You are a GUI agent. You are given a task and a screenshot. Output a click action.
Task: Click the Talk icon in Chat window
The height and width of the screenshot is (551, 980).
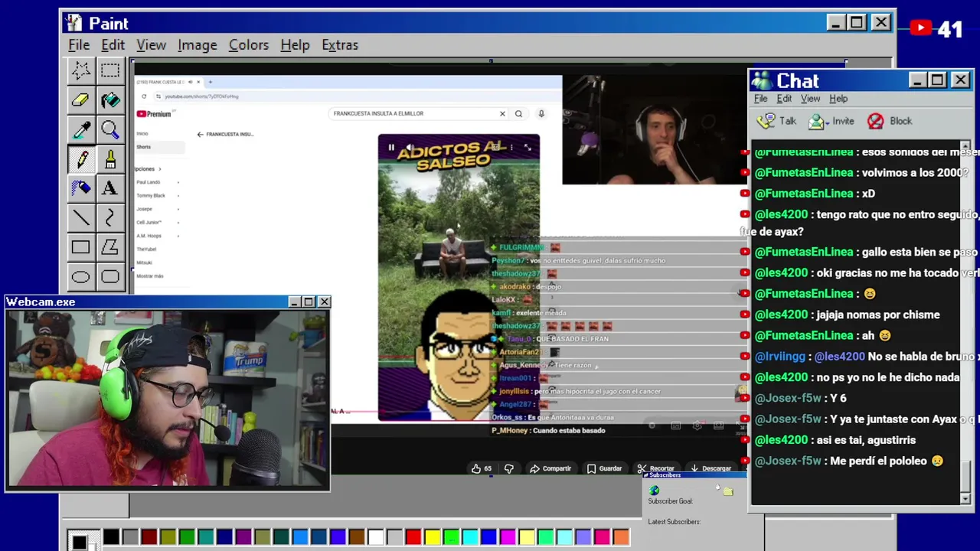click(x=766, y=121)
